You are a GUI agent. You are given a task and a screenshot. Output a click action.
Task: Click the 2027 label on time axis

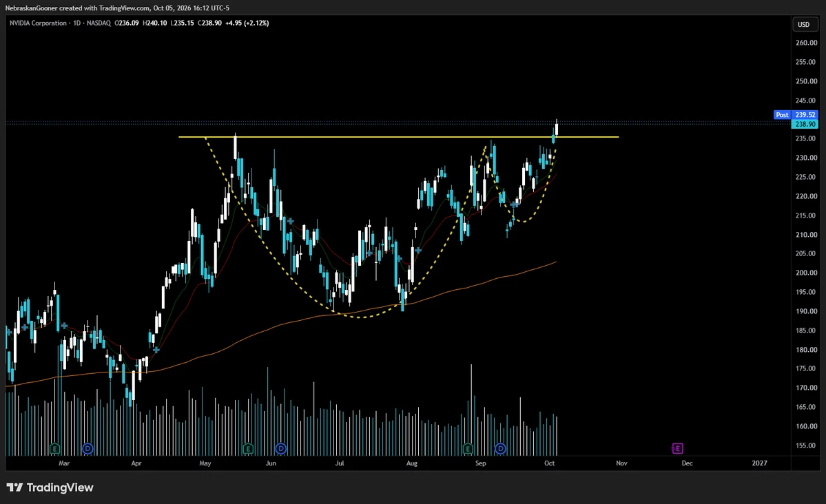coord(760,463)
